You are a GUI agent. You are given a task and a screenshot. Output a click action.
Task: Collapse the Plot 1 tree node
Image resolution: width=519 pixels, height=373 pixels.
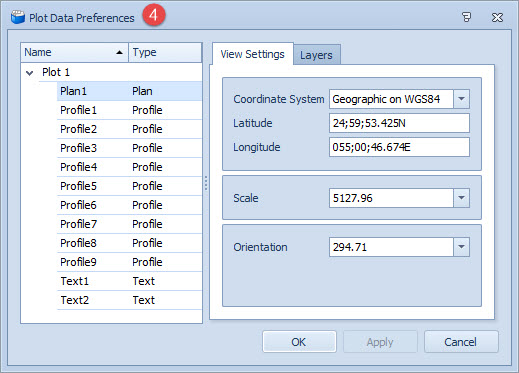click(30, 73)
